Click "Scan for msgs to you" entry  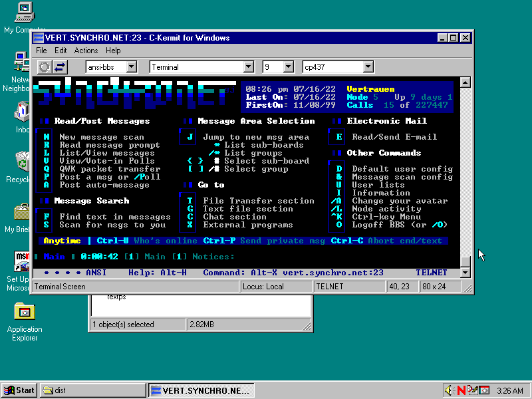coord(112,225)
